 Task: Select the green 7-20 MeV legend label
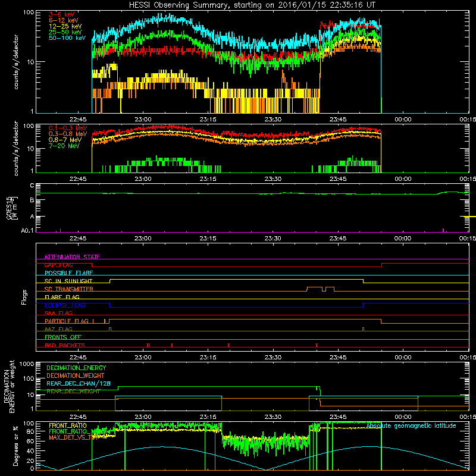click(64, 146)
